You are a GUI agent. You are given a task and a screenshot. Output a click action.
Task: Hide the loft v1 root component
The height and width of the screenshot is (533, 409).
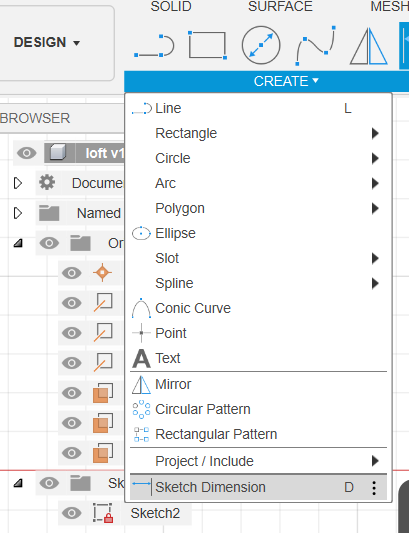pos(27,153)
